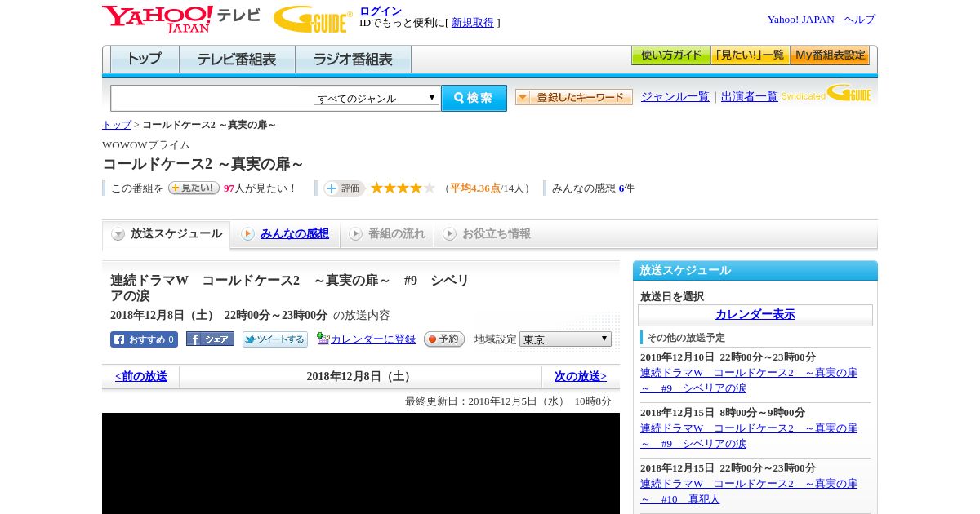980x514 pixels.
Task: Open the すべてのジャンル genre dropdown
Action: (376, 98)
